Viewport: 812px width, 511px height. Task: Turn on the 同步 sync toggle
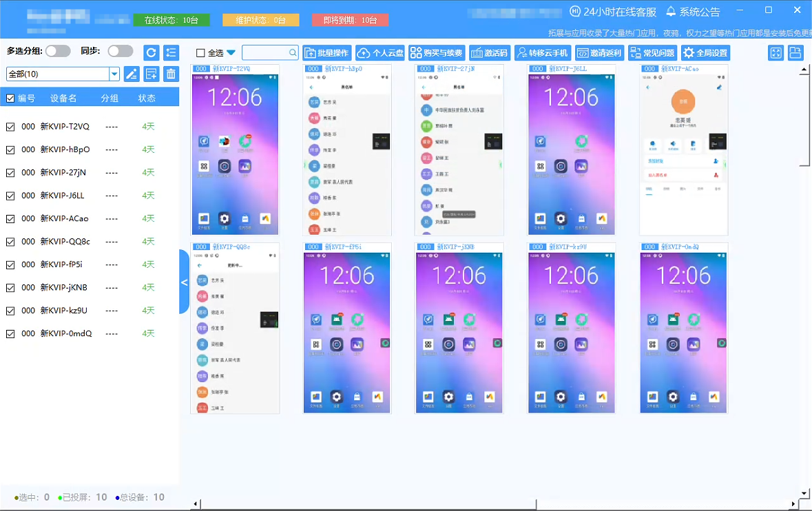click(121, 51)
